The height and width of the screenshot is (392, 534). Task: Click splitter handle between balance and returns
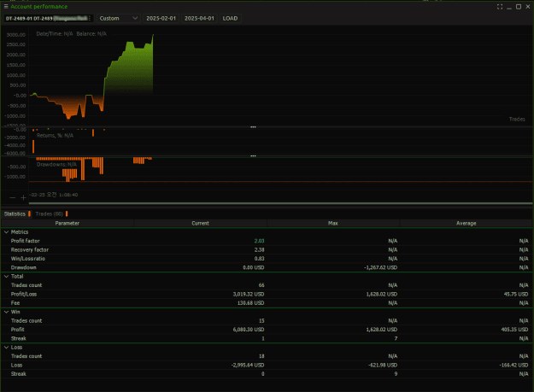pyautogui.click(x=253, y=127)
